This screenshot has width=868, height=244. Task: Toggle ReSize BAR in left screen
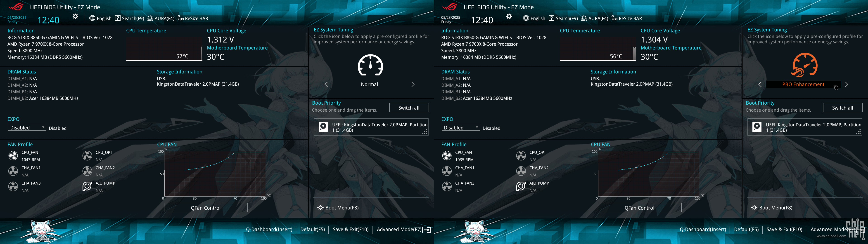pos(193,18)
